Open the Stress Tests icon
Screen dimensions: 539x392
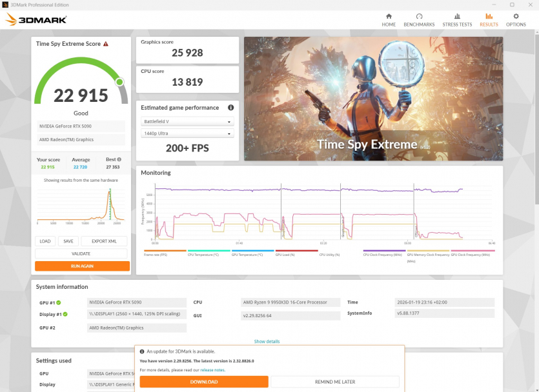pos(457,16)
